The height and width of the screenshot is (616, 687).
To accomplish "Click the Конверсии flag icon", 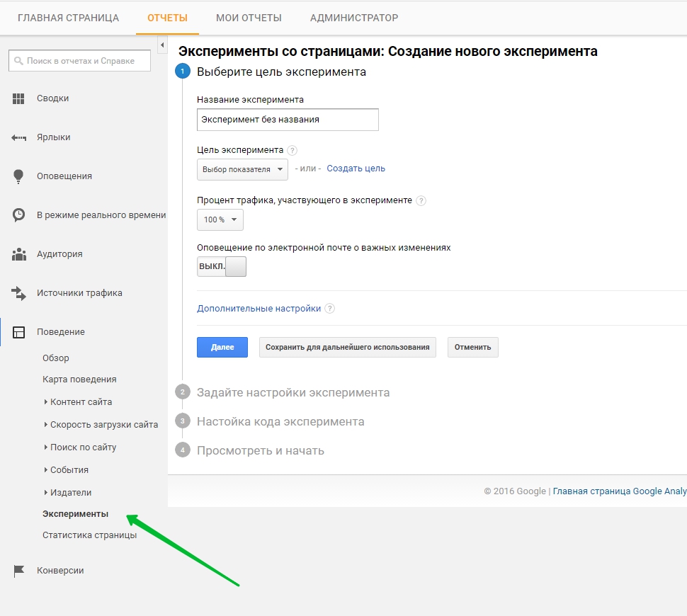I will tap(19, 571).
